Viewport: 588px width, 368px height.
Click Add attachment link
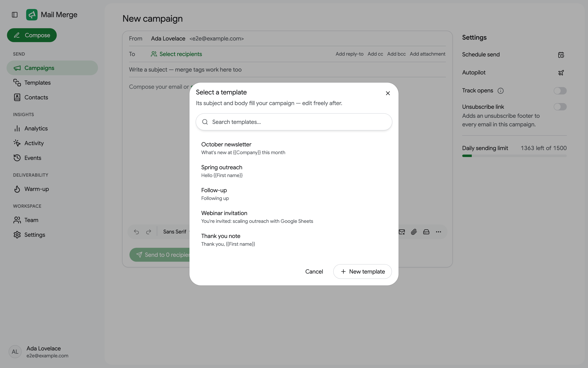(x=427, y=54)
